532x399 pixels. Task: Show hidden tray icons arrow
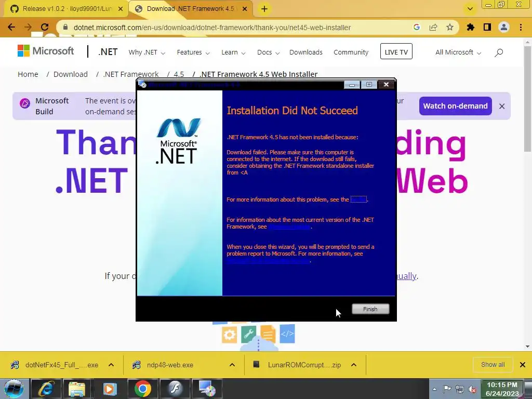coord(435,389)
